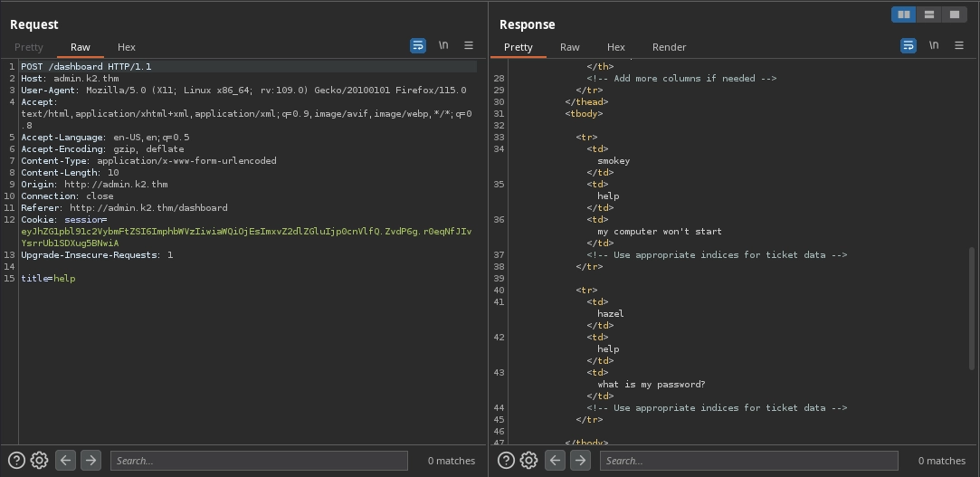Go to previous match in Request search
This screenshot has width=980, height=477.
pos(65,461)
